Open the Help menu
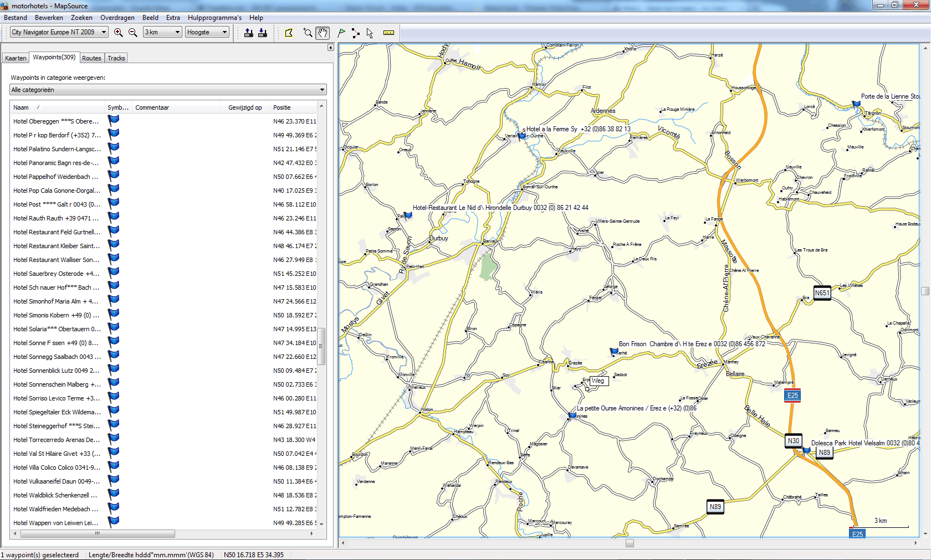This screenshot has height=560, width=931. pos(256,18)
